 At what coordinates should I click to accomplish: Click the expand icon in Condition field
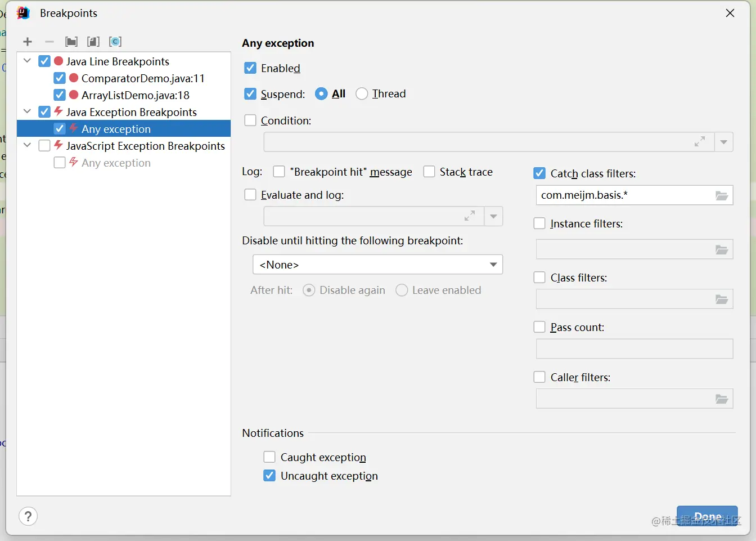pos(700,142)
